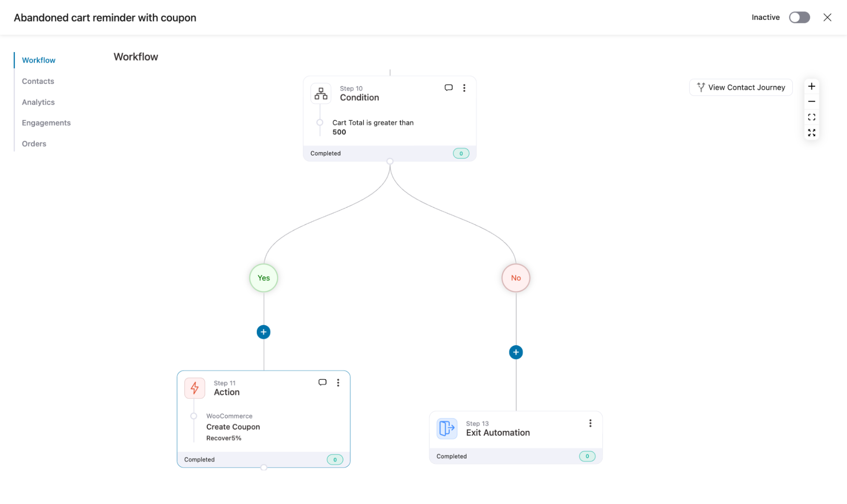847x504 pixels.
Task: Zoom in the workflow canvas
Action: 811,86
